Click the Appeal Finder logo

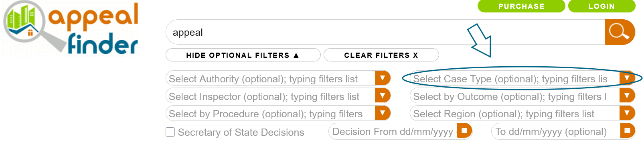click(71, 28)
